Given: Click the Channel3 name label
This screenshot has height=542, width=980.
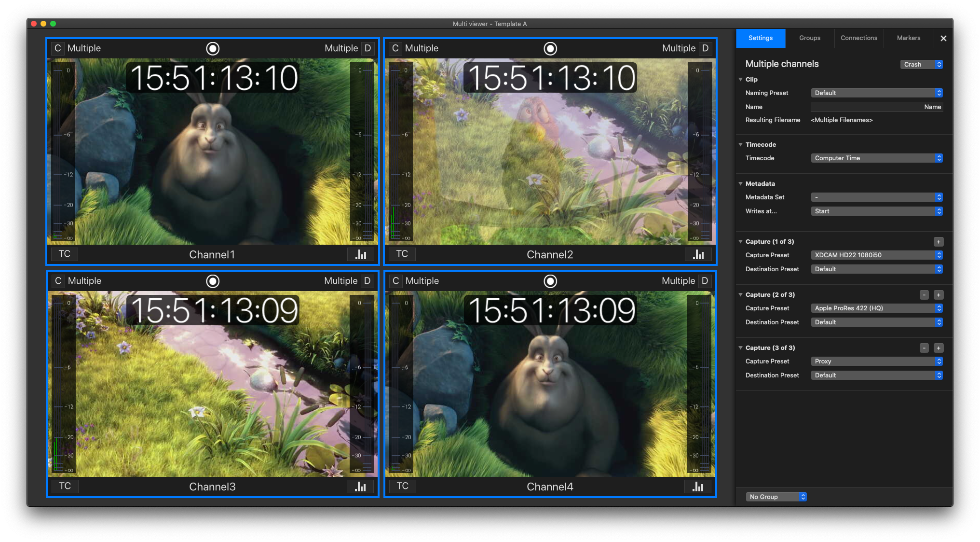Looking at the screenshot, I should [x=212, y=486].
